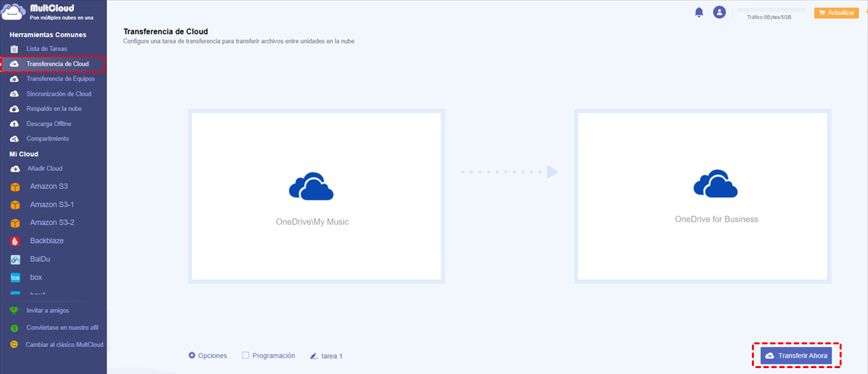The height and width of the screenshot is (374, 868).
Task: Go to Respaldo en la nube
Action: [x=53, y=109]
